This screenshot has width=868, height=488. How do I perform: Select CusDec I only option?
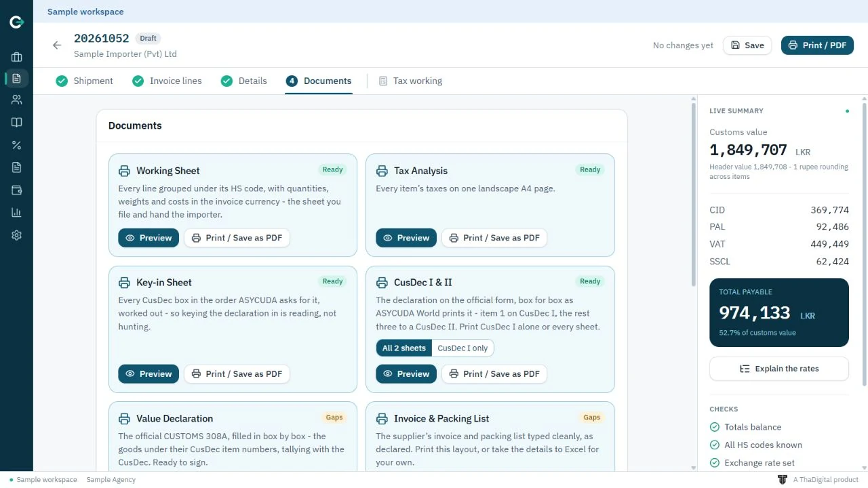tap(462, 348)
